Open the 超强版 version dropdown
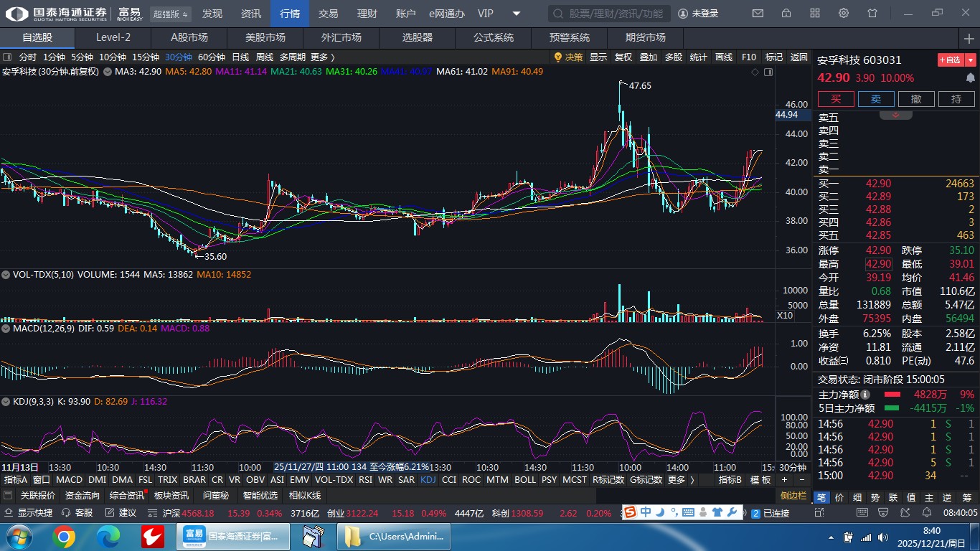980x551 pixels. coord(171,14)
